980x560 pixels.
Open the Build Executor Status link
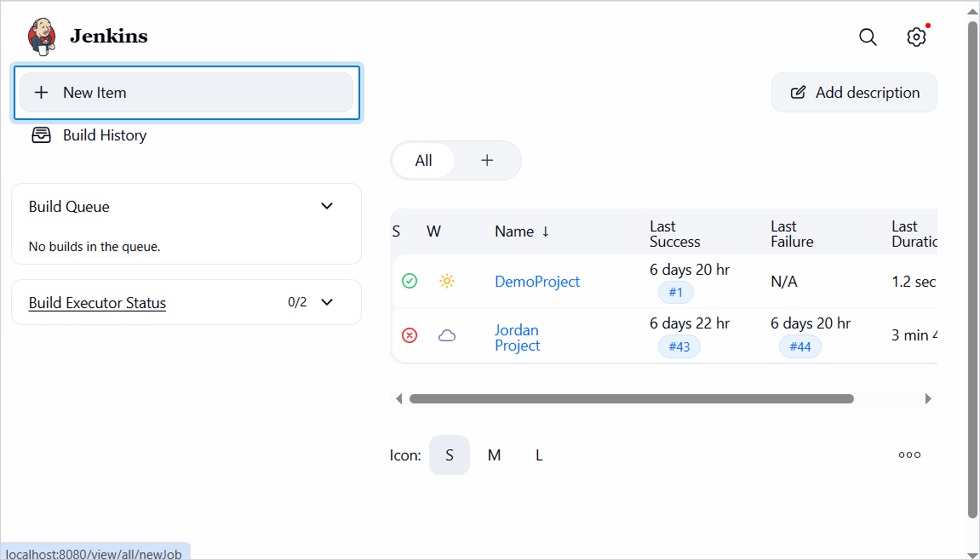click(98, 302)
